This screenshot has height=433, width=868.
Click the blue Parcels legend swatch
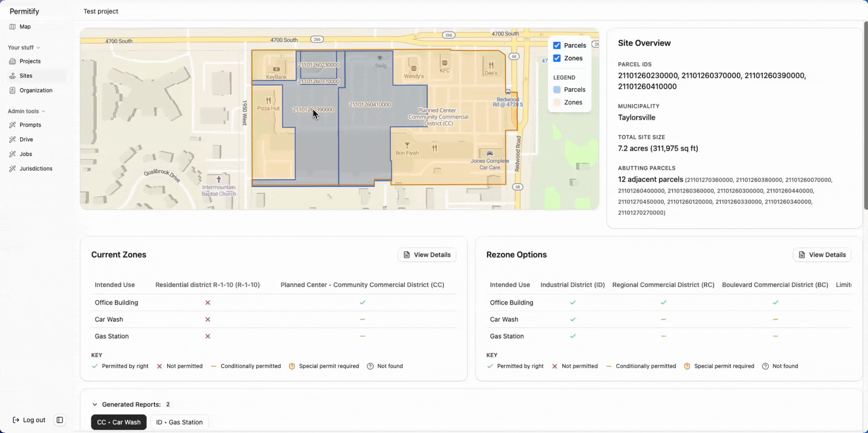pyautogui.click(x=557, y=90)
